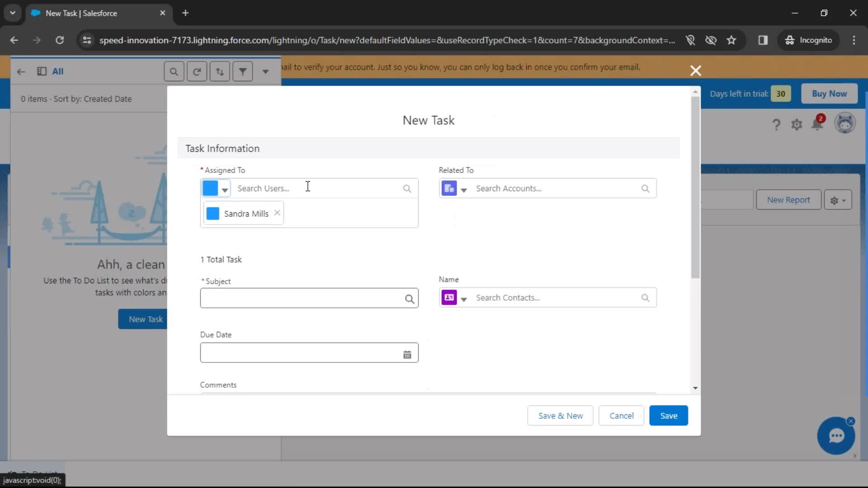Viewport: 868px width, 488px height.
Task: Open the gear dropdown next to New Report
Action: (838, 200)
